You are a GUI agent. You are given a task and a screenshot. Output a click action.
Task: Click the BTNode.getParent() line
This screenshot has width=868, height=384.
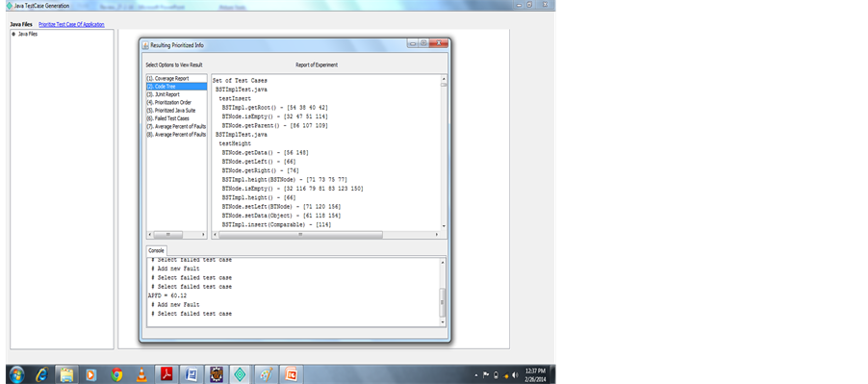pyautogui.click(x=275, y=126)
